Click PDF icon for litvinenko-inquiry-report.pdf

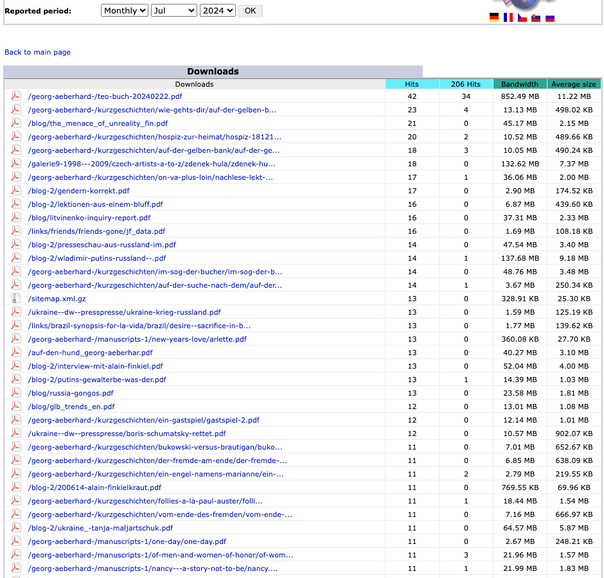point(16,217)
